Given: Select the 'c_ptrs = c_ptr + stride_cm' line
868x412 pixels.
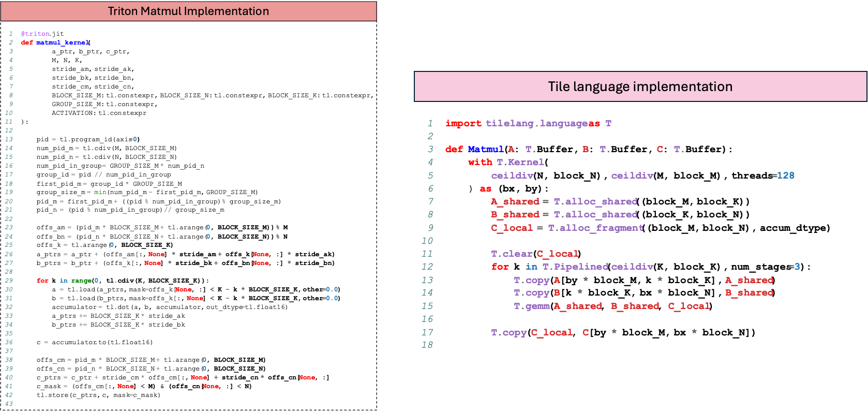Looking at the screenshot, I should tap(183, 377).
